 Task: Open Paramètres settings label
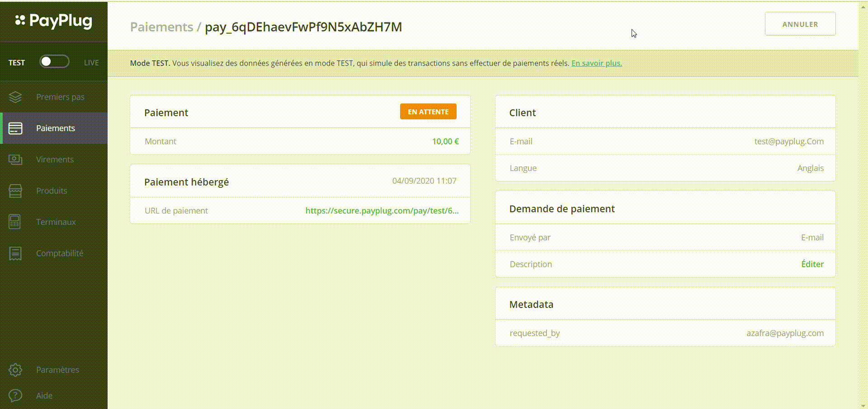[57, 370]
